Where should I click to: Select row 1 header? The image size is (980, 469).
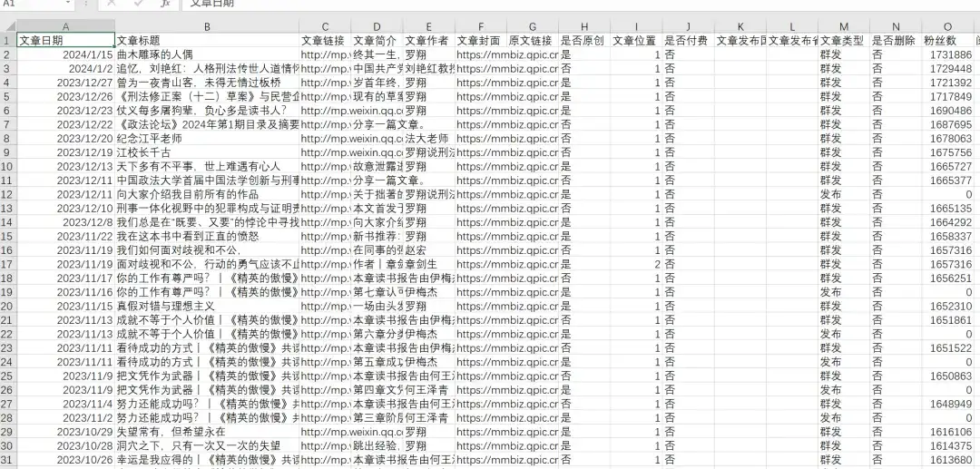8,41
